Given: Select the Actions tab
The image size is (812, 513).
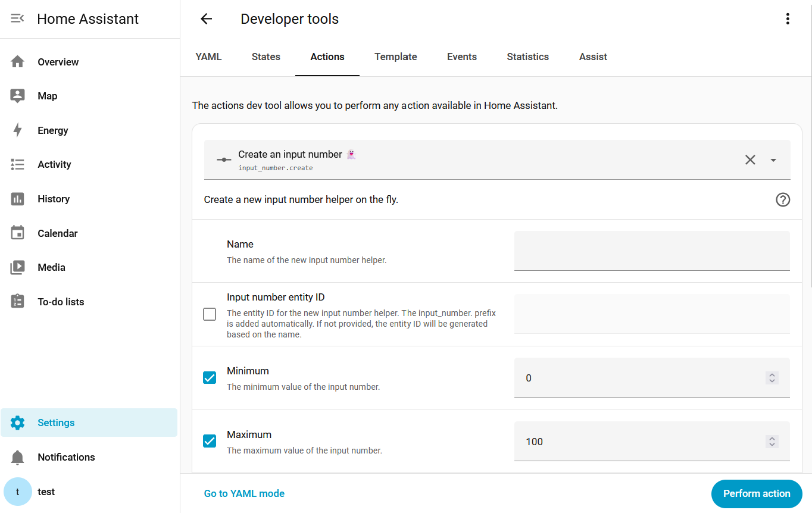Looking at the screenshot, I should click(327, 57).
